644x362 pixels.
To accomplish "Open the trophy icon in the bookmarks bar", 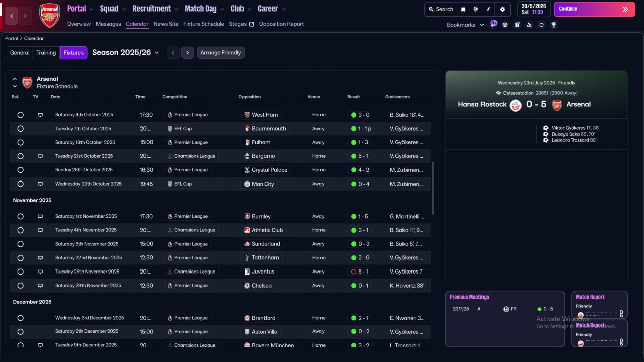I will point(554,25).
